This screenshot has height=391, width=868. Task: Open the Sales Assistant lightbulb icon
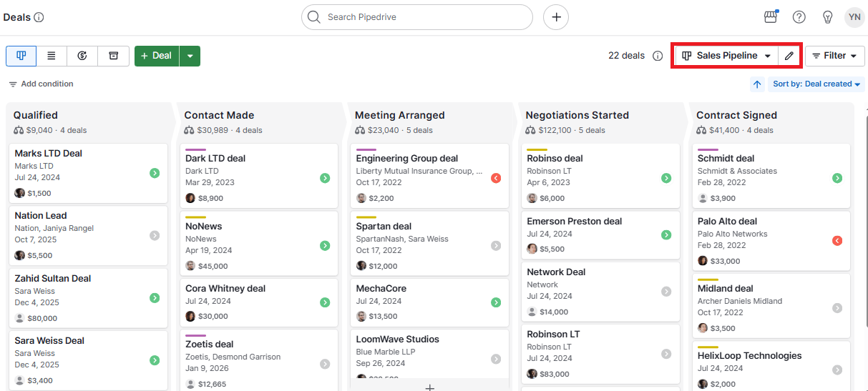(x=828, y=17)
